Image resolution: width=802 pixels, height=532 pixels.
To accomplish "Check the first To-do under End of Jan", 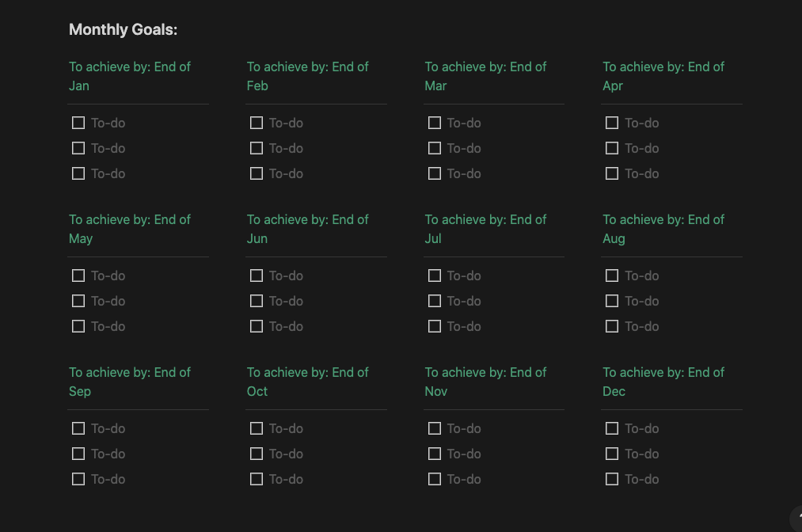I will [78, 123].
